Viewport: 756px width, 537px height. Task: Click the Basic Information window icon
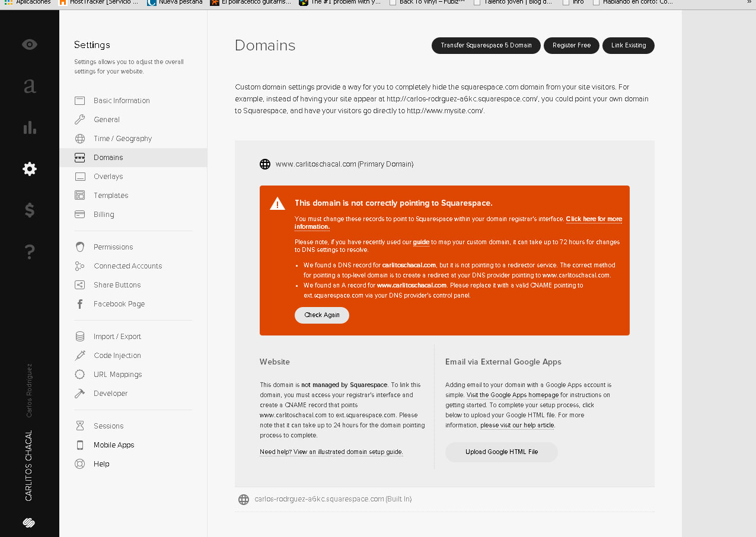pos(80,101)
